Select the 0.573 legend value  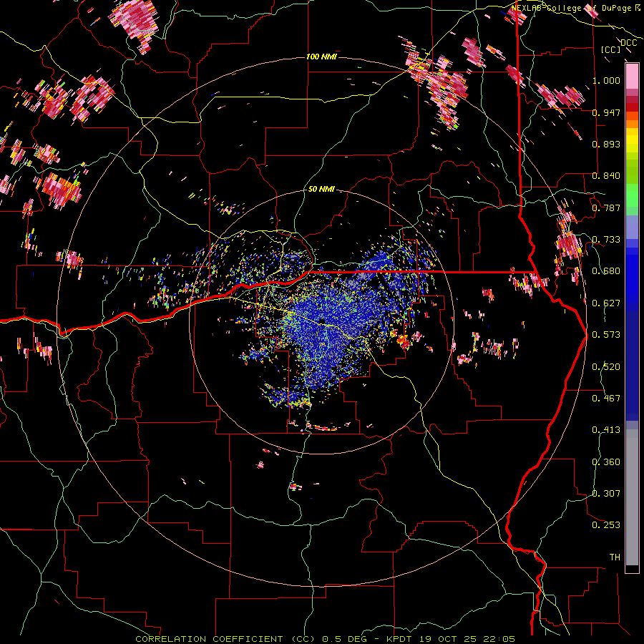click(x=606, y=335)
